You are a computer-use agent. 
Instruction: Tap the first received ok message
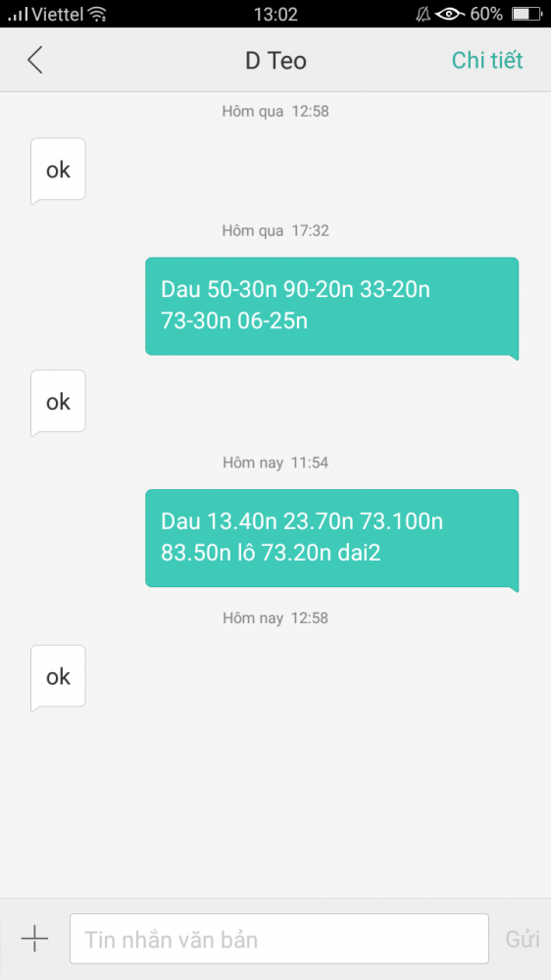pyautogui.click(x=58, y=171)
